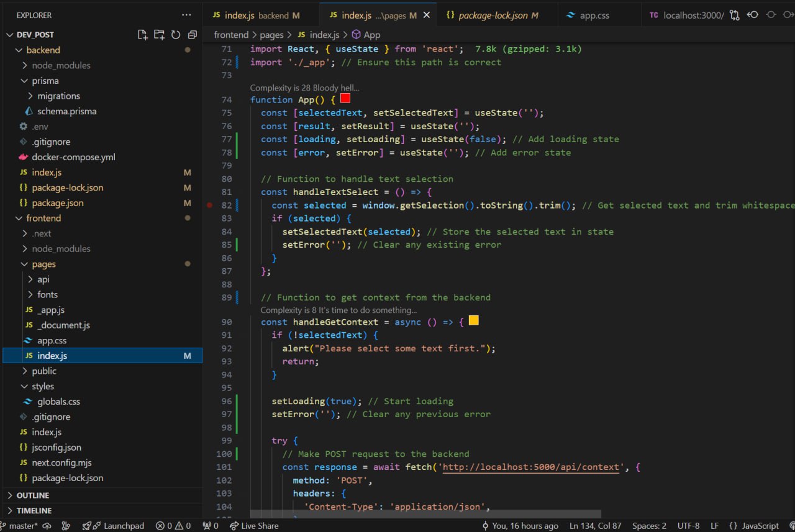Refresh the Explorer file tree
This screenshot has width=795, height=532.
(176, 35)
